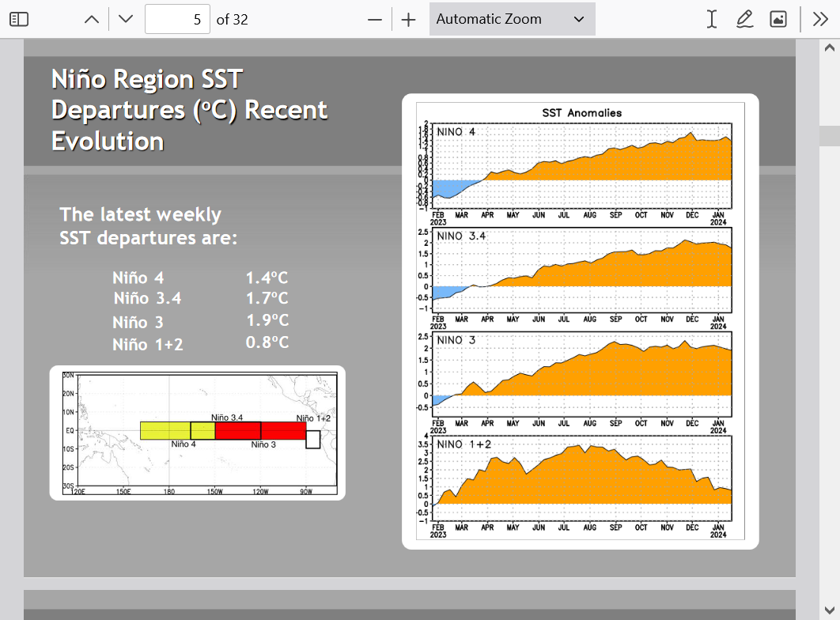Click the white Niño 1+2 box on map
The image size is (840, 620).
313,439
